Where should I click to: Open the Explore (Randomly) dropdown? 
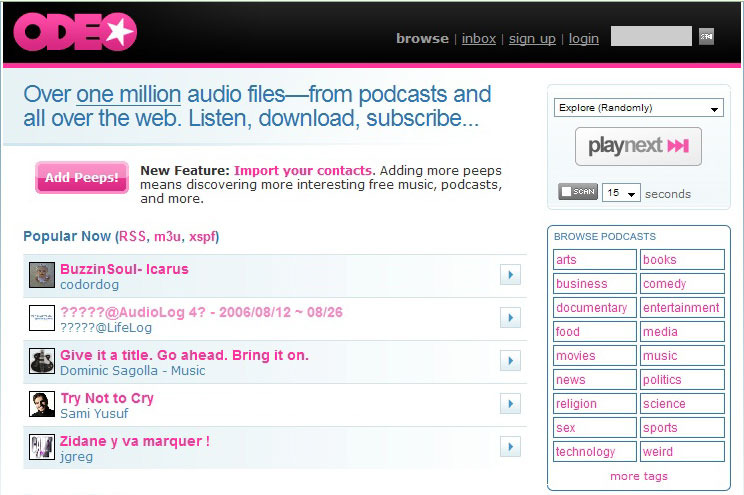click(x=639, y=108)
